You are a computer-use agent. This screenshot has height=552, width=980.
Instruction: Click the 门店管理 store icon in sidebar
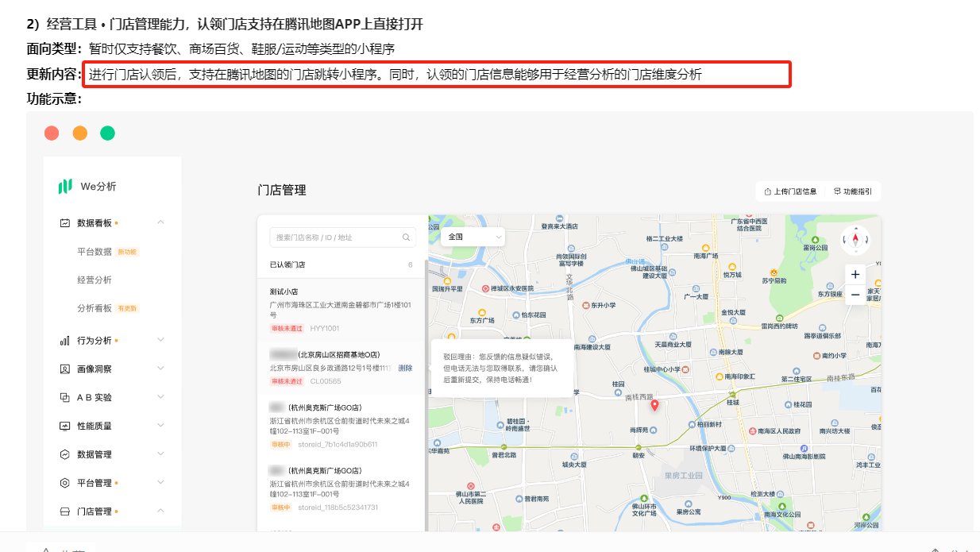point(65,511)
